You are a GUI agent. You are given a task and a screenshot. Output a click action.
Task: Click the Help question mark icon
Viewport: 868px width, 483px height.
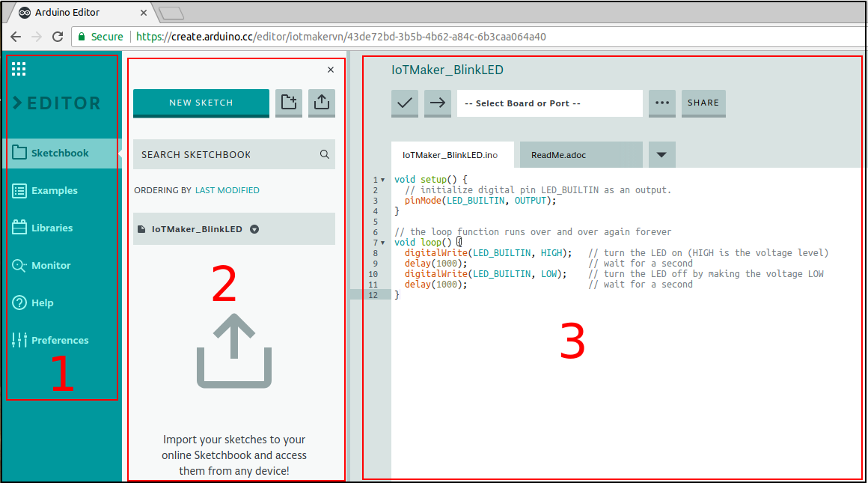click(x=19, y=303)
